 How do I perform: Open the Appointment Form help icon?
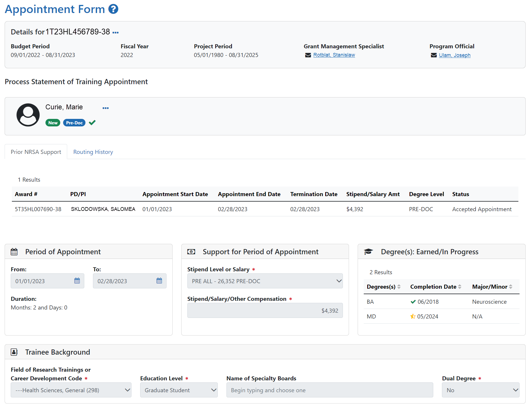click(x=113, y=9)
